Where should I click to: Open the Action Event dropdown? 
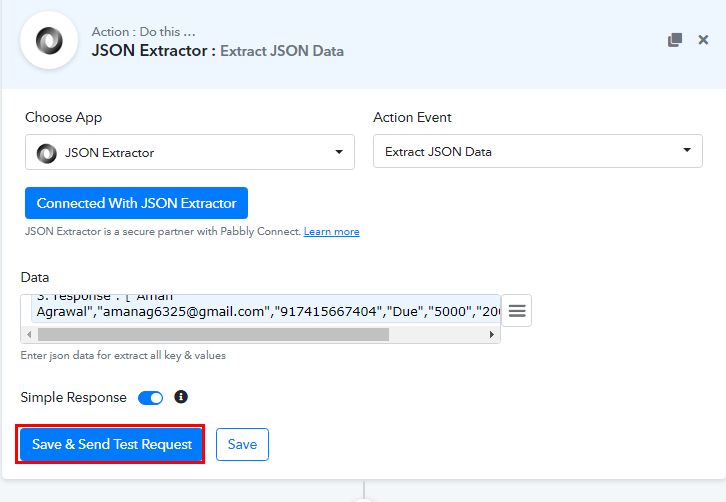coord(538,151)
